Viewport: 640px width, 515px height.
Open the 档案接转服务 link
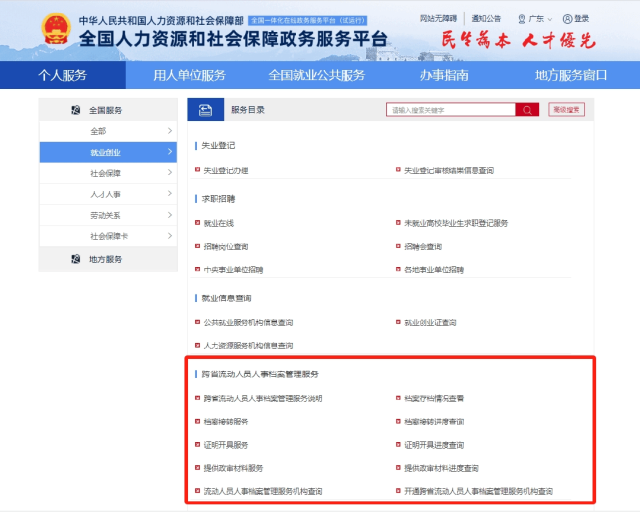[225, 421]
